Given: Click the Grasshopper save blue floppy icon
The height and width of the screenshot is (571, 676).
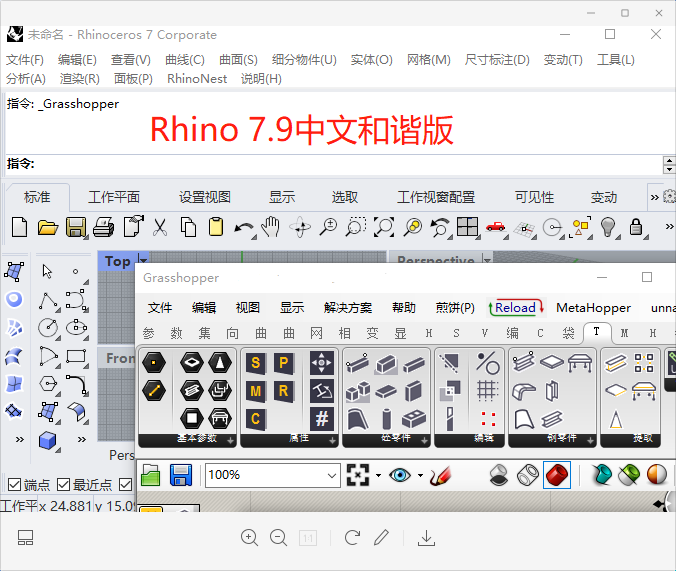Looking at the screenshot, I should point(181,475).
